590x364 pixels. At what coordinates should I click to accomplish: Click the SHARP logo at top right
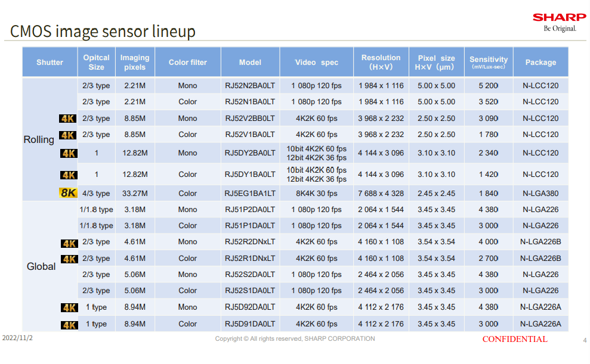pos(559,18)
